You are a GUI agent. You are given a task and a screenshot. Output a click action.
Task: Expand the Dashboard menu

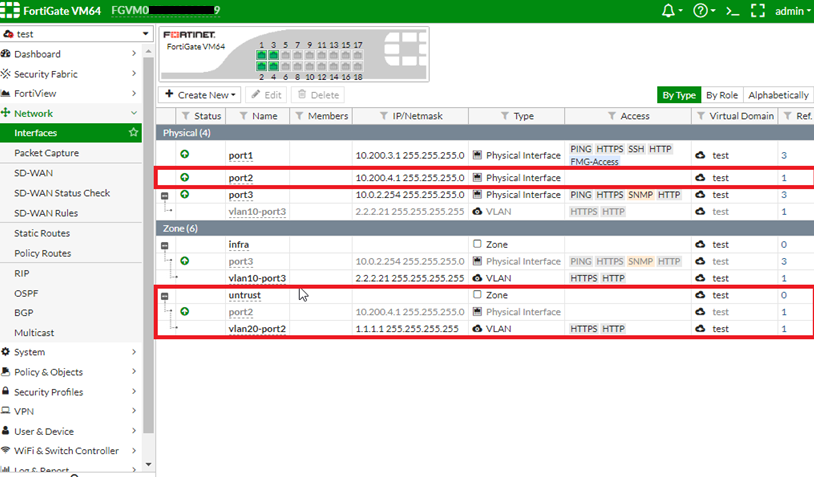71,54
